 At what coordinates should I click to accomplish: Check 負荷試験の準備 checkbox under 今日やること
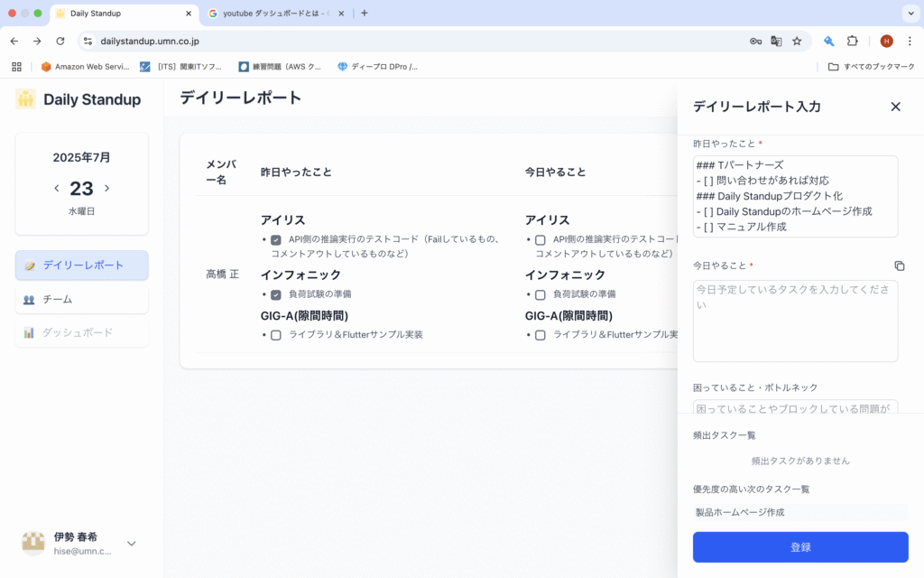click(540, 295)
